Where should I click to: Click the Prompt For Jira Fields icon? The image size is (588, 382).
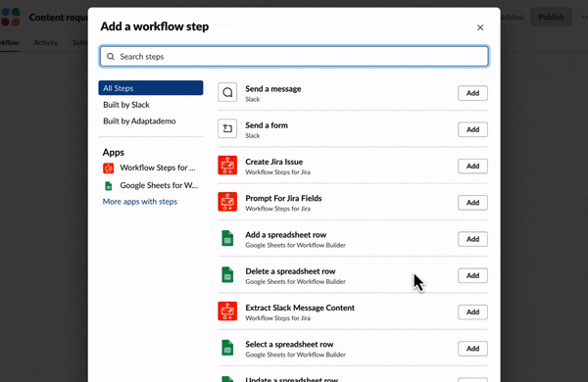click(x=227, y=202)
